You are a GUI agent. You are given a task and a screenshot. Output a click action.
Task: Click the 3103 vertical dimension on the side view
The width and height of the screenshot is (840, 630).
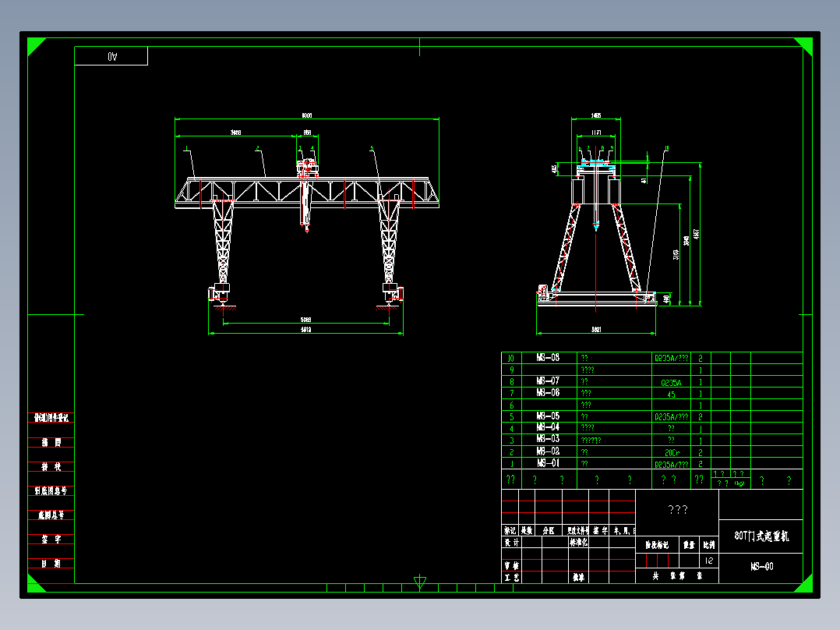point(676,255)
